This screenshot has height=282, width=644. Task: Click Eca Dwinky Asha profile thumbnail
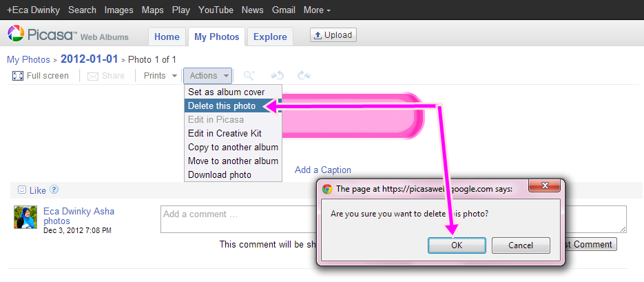(25, 217)
